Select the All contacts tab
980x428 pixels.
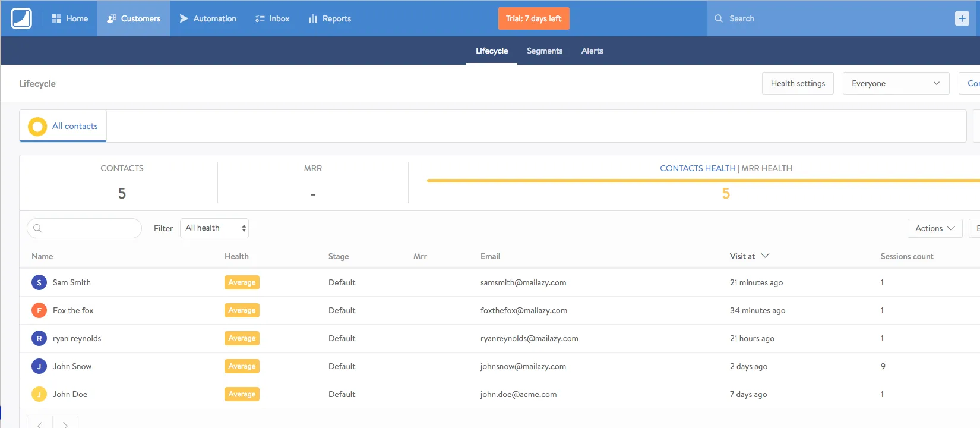63,126
